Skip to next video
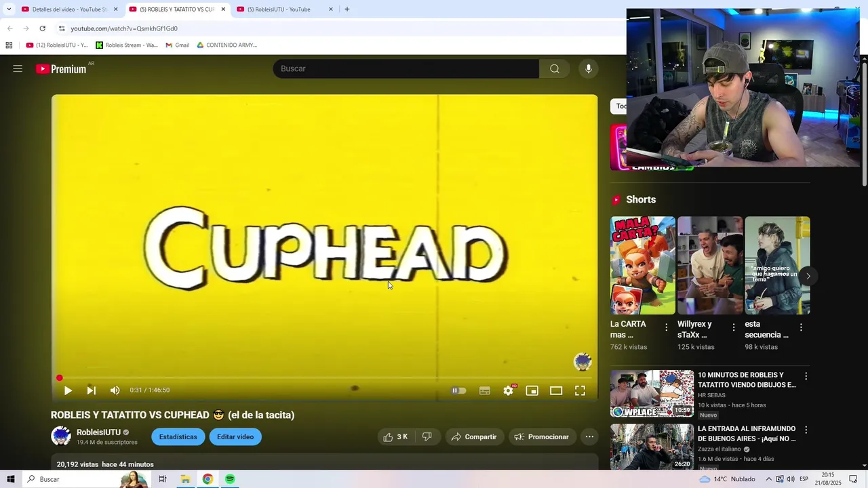This screenshot has width=868, height=488. (92, 390)
